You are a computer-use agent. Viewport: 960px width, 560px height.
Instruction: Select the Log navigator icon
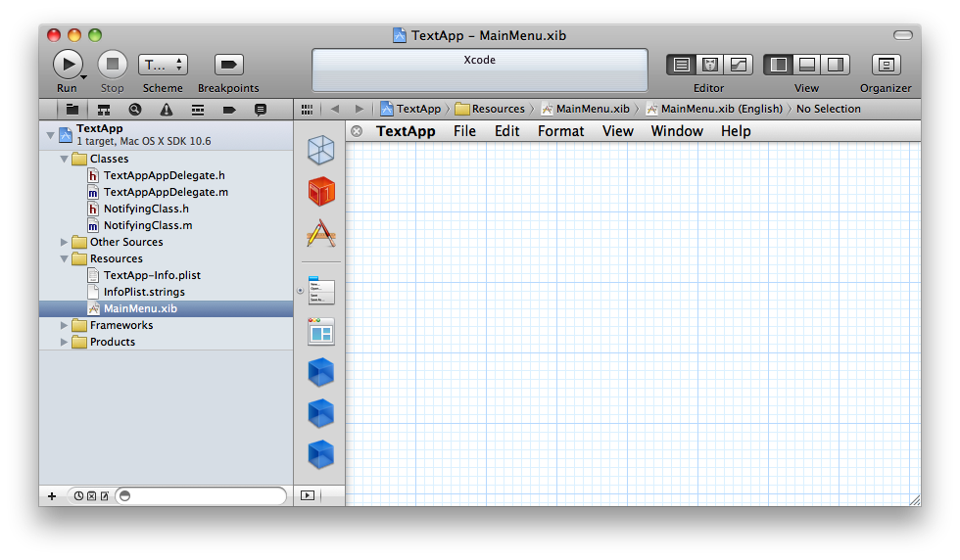[x=261, y=110]
